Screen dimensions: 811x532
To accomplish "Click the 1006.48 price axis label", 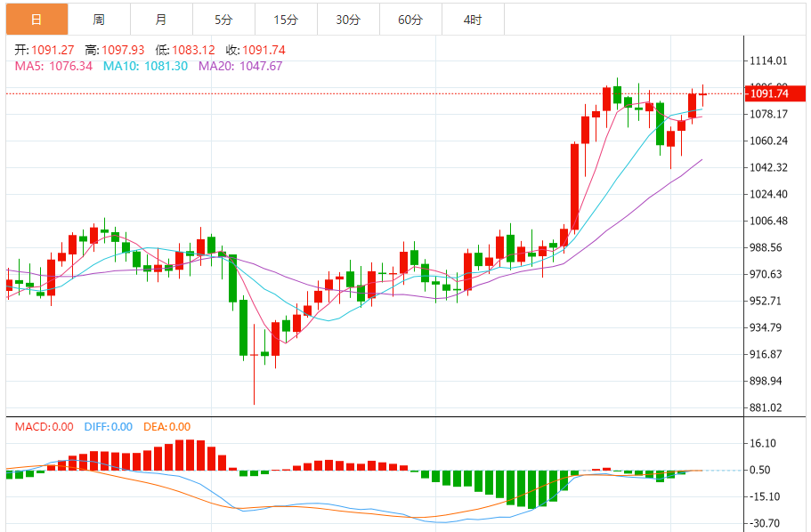I will (x=768, y=221).
